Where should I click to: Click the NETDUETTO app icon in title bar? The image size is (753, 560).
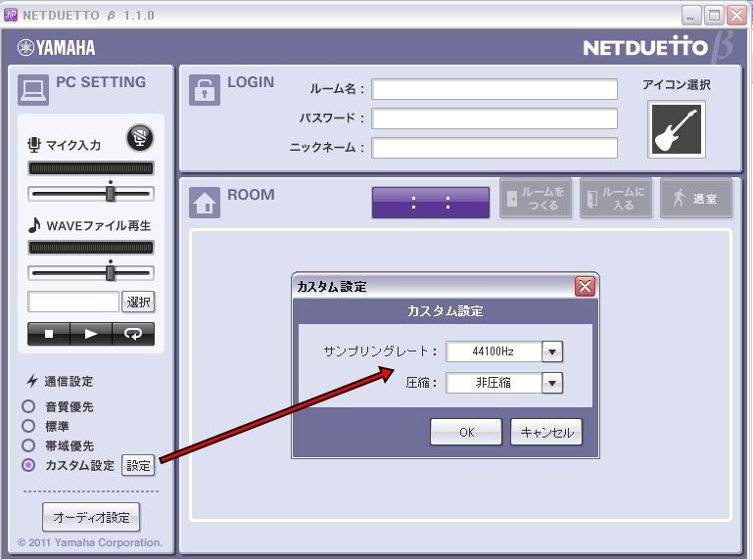[10, 15]
